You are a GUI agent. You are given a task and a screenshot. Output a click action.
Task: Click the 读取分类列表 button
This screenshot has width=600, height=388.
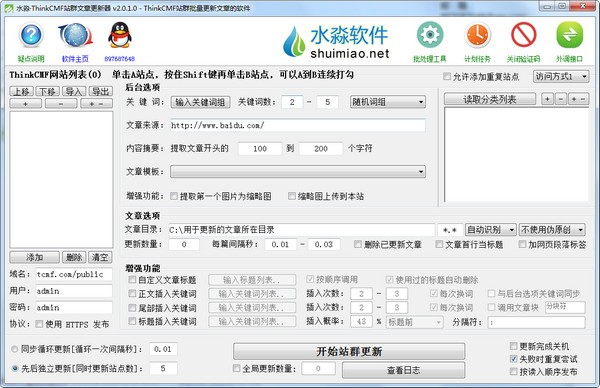[x=490, y=99]
